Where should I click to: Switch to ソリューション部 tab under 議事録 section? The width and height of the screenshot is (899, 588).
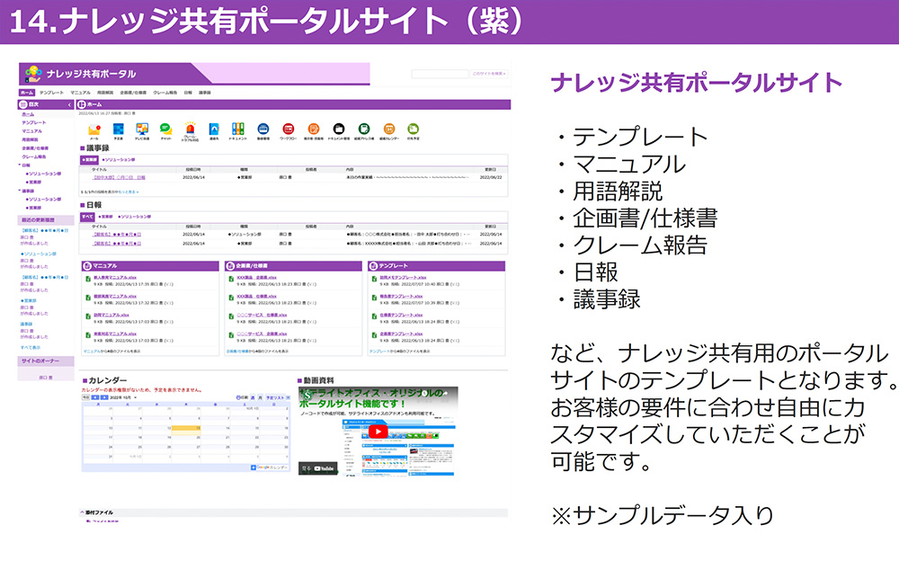pos(119,160)
